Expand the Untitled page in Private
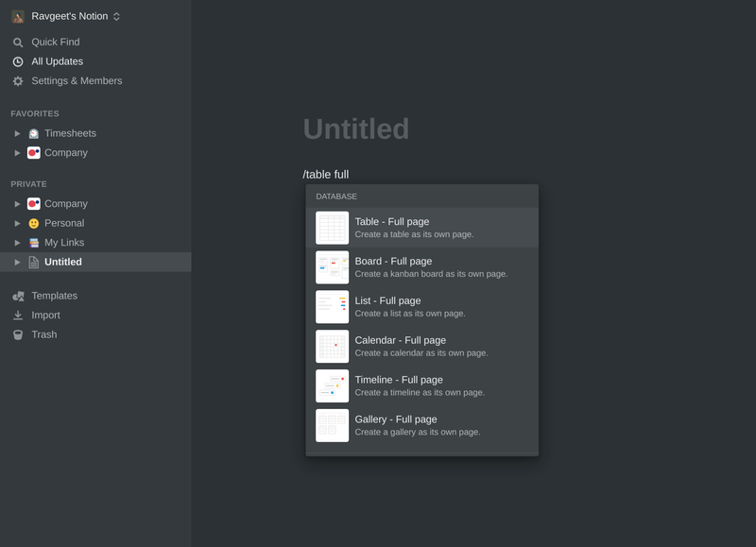This screenshot has width=756, height=547. (17, 262)
